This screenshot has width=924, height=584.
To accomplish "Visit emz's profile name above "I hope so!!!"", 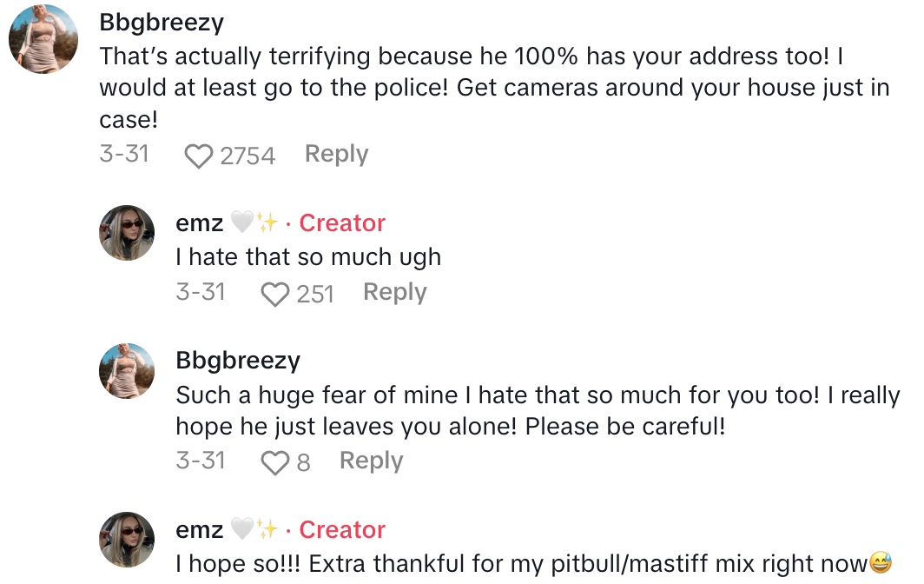I will [200, 530].
